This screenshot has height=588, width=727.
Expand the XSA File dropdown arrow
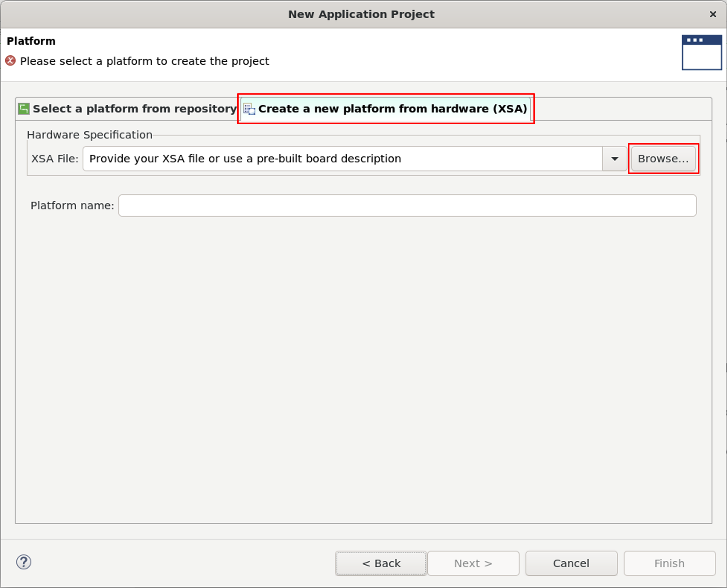[615, 159]
